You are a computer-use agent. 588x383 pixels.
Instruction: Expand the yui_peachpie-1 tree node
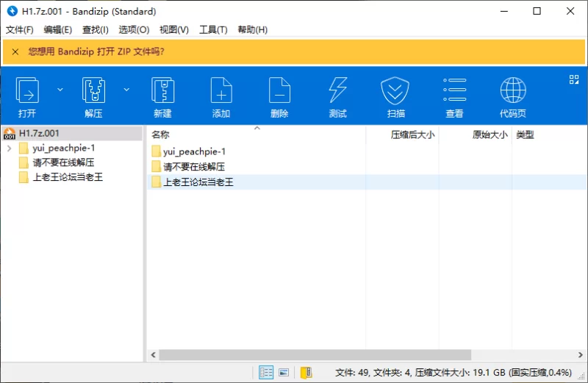pyautogui.click(x=8, y=148)
